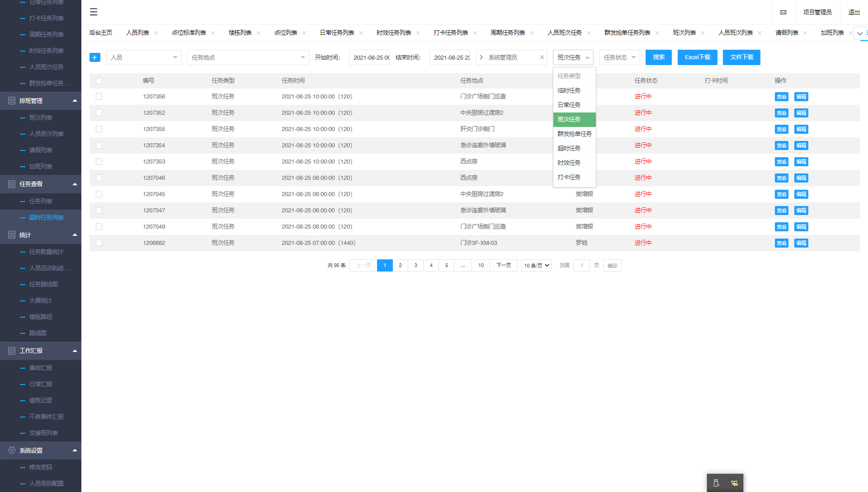Image resolution: width=868 pixels, height=492 pixels.
Task: Check the row checkbox for task 1207353
Action: [99, 162]
